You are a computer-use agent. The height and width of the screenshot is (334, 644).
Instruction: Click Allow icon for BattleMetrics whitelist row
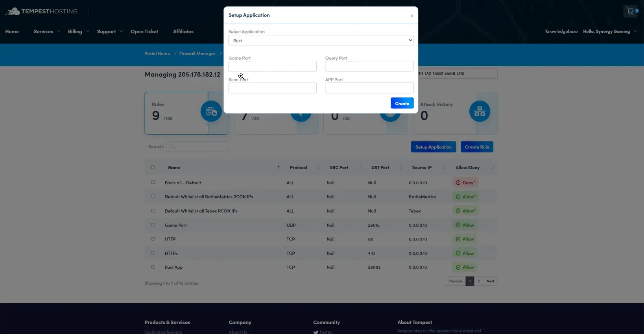[458, 197]
